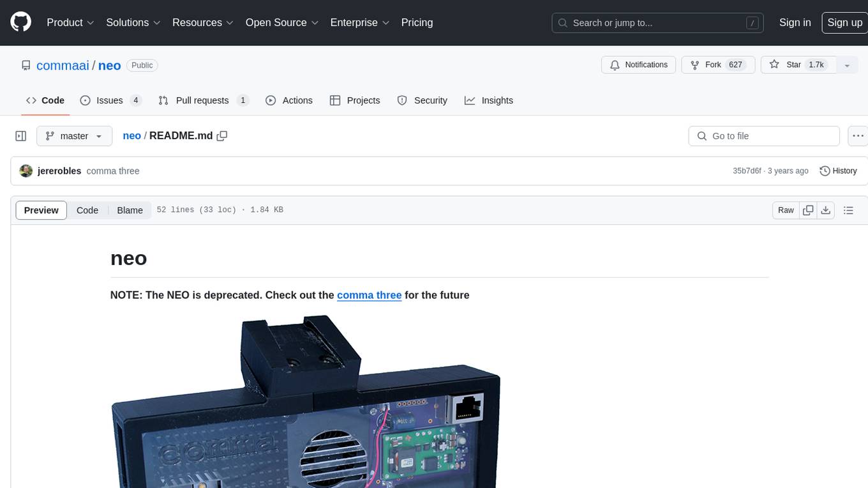Switch to the Insights tab
The height and width of the screenshot is (488, 868).
(488, 100)
